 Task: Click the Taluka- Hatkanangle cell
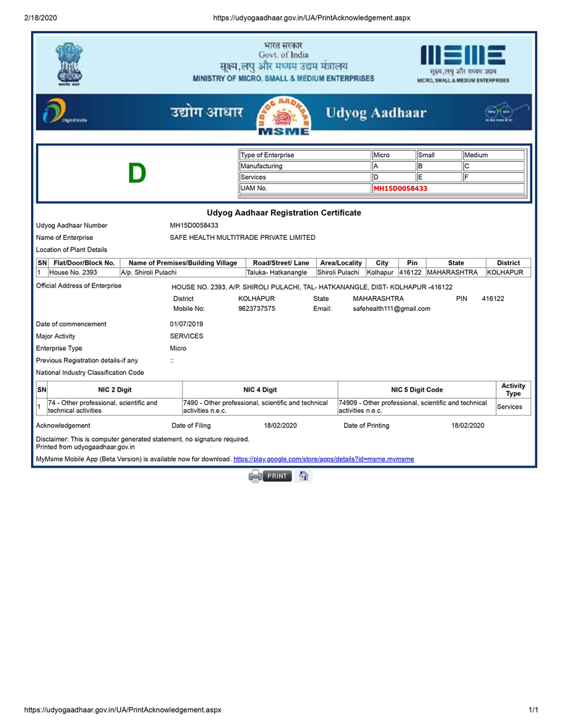pyautogui.click(x=281, y=272)
